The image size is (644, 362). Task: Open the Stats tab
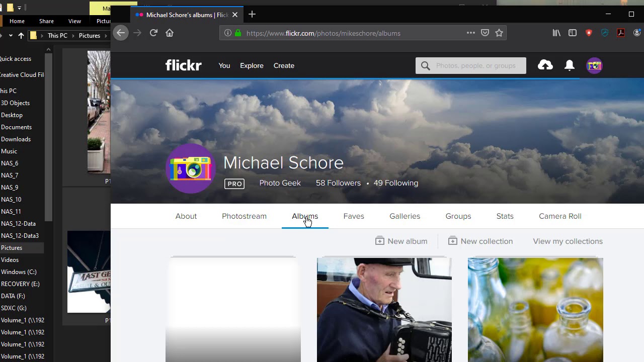coord(505,216)
